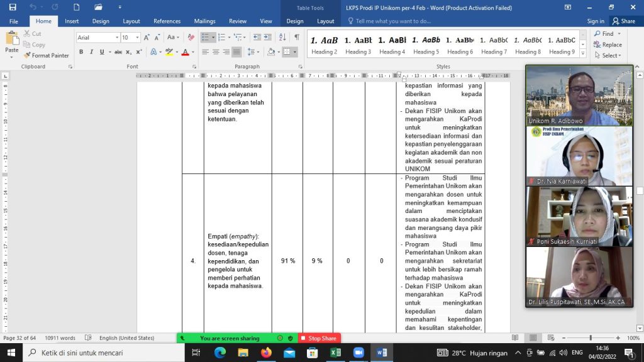Apply the Heading 5 style
Screen dimensions: 644x362
tap(426, 45)
